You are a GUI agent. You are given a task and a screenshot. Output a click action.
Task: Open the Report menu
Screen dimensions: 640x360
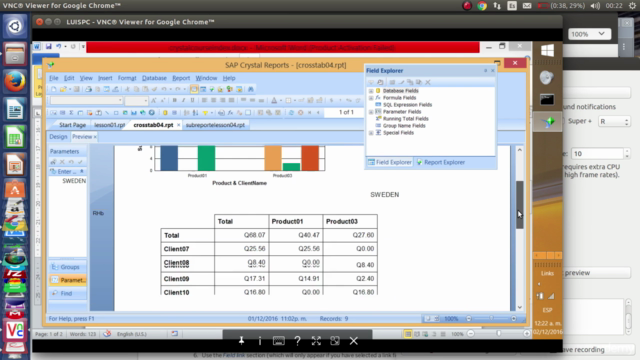(181, 78)
